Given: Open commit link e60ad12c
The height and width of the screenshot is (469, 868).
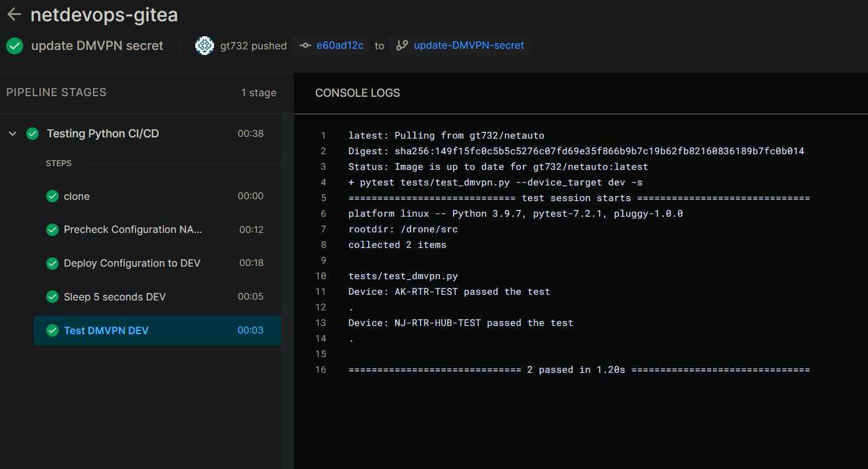Looking at the screenshot, I should 339,46.
